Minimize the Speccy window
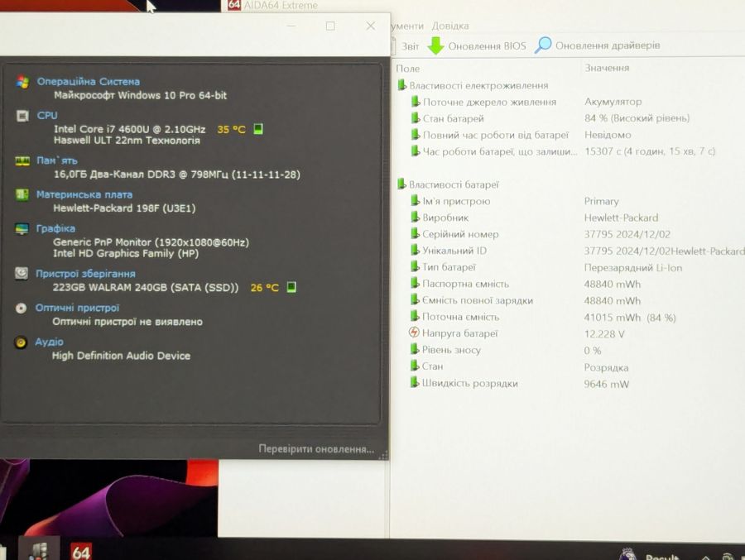 (291, 26)
